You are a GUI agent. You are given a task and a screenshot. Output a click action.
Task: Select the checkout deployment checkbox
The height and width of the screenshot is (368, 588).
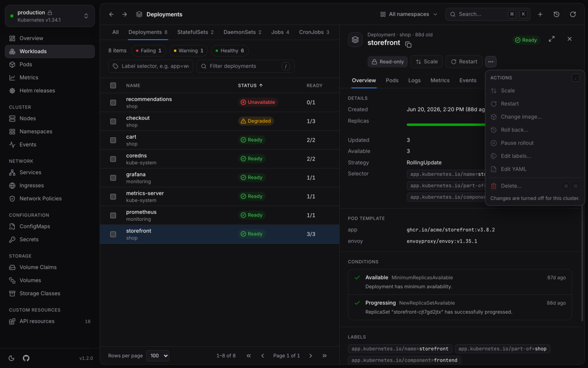tap(113, 121)
